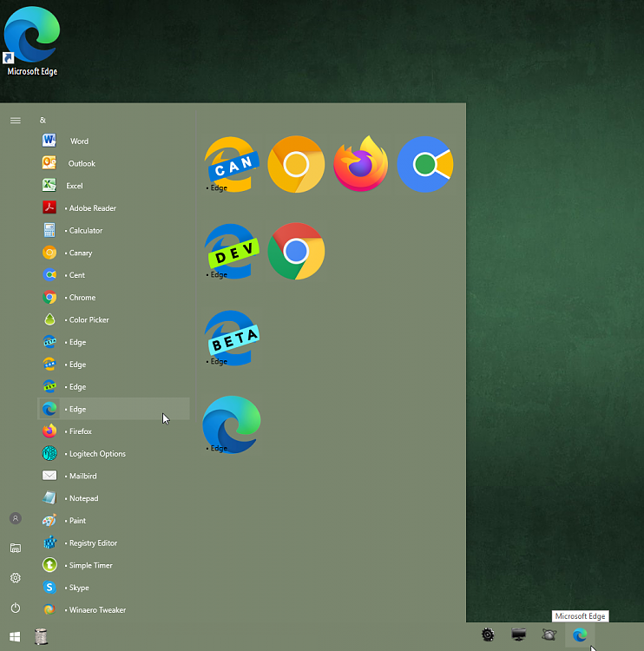644x651 pixels.
Task: Launch Outlook from the app list
Action: (114, 163)
